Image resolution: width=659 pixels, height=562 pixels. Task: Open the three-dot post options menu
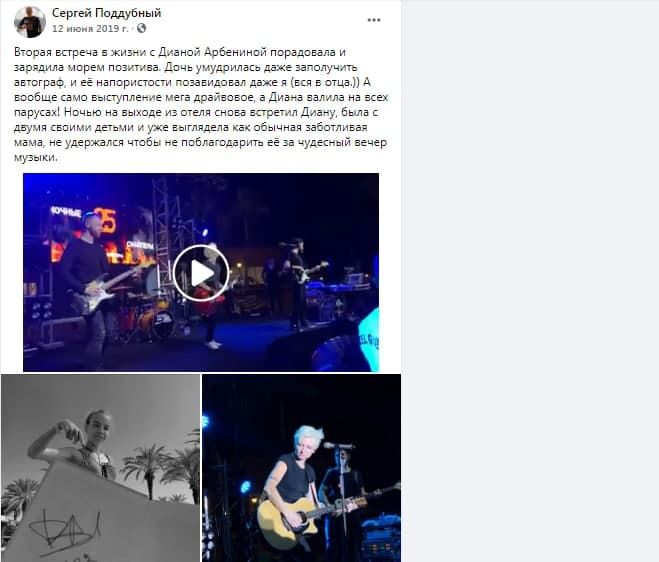pyautogui.click(x=374, y=20)
